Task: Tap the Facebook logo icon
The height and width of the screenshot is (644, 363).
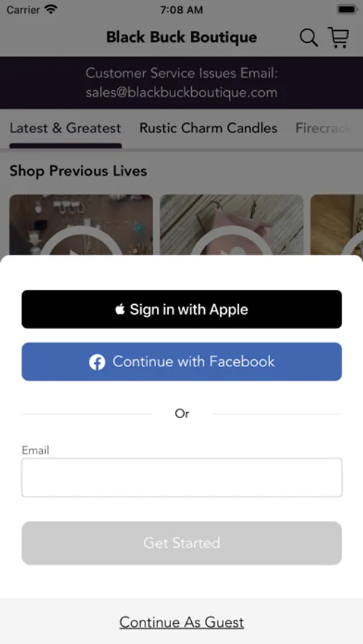Action: 97,362
